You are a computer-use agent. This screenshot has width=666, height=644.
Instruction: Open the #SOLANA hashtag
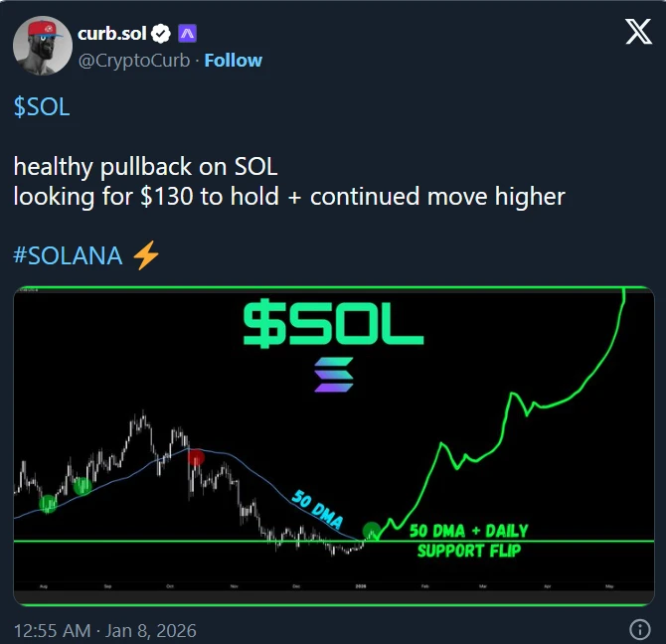point(68,255)
